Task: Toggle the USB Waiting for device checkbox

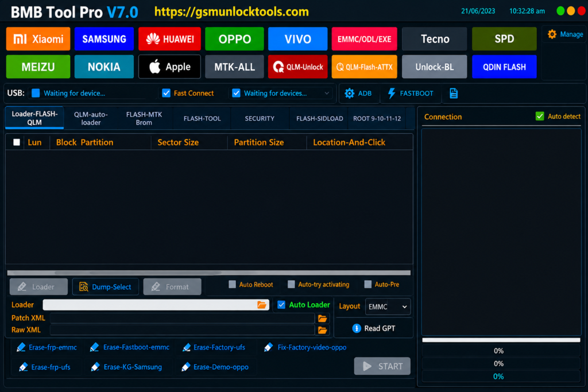Action: pyautogui.click(x=36, y=94)
